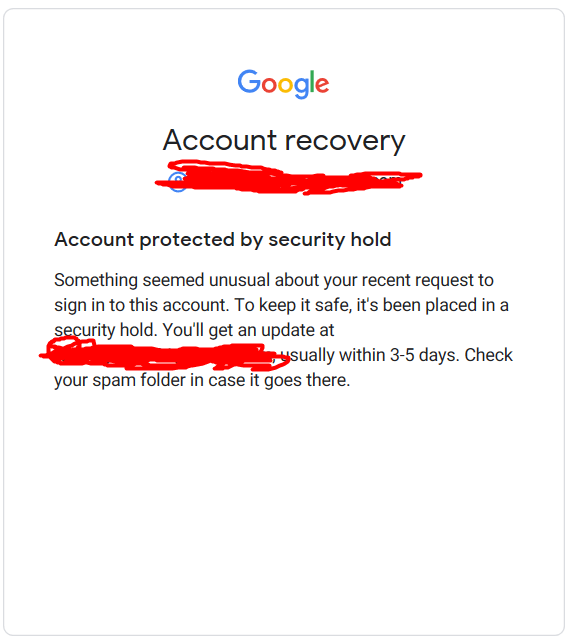
Task: Click the Account recovery heading
Action: tap(284, 141)
